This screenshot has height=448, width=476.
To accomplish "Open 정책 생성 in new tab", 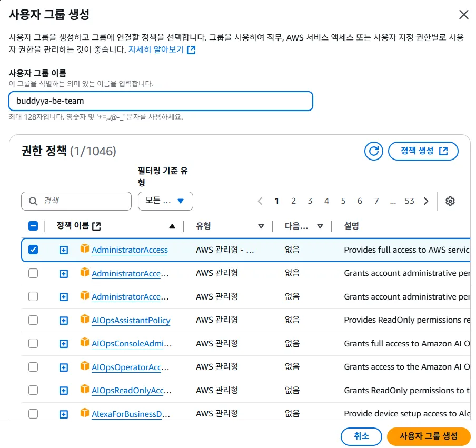I will [x=423, y=151].
